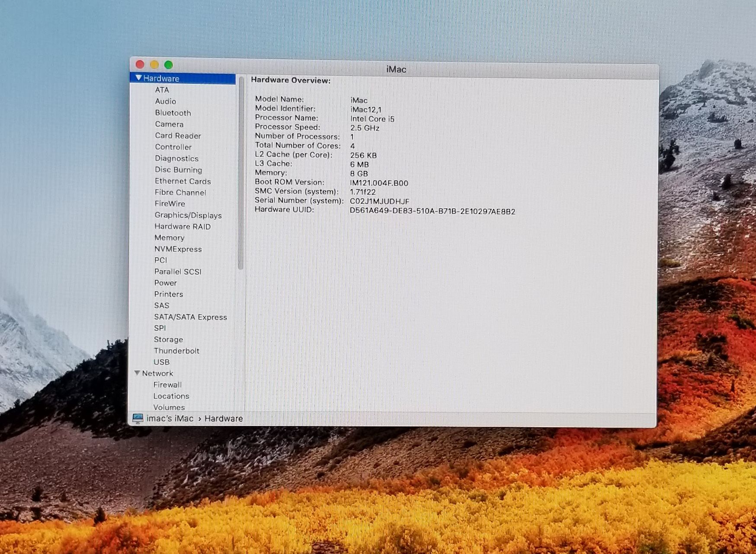Open the Memory hardware section
The image size is (756, 554).
[x=169, y=237]
